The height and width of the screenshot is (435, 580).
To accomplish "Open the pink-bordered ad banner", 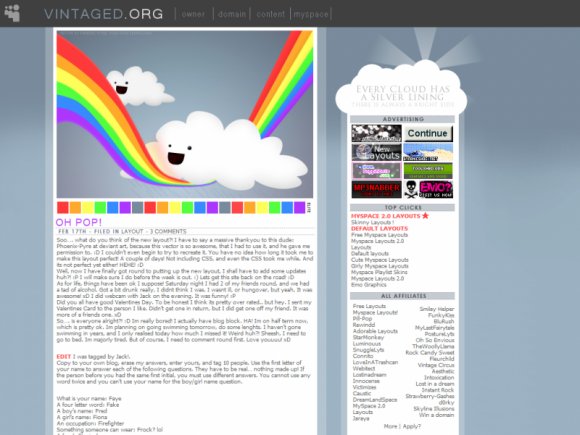I will (x=376, y=171).
